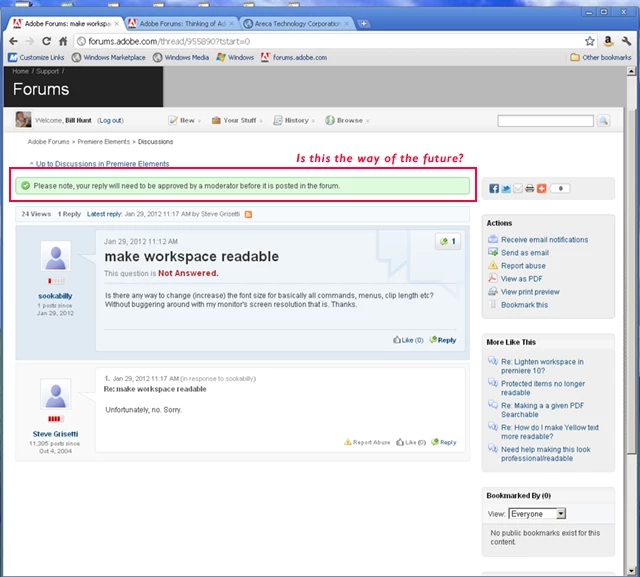Share thread on Twitter icon
Image resolution: width=640 pixels, height=577 pixels.
(506, 189)
